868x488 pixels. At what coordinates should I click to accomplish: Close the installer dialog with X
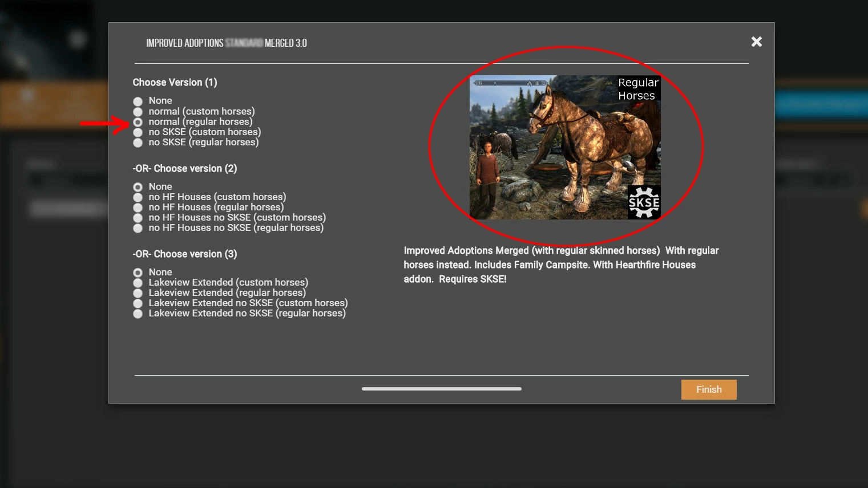point(757,42)
